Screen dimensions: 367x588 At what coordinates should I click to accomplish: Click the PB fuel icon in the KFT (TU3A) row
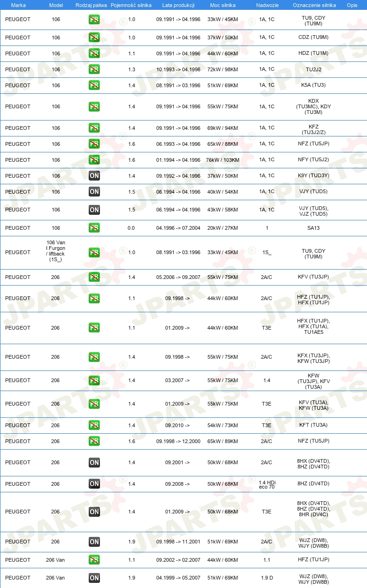click(x=94, y=425)
